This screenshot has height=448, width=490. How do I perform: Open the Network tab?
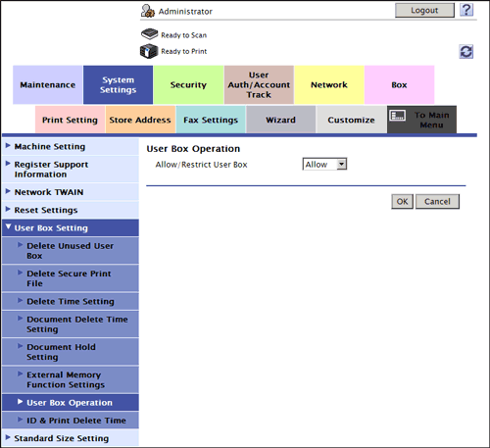pyautogui.click(x=329, y=84)
